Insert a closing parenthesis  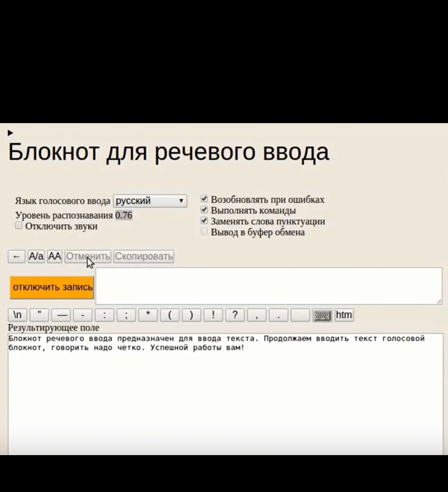coord(192,315)
